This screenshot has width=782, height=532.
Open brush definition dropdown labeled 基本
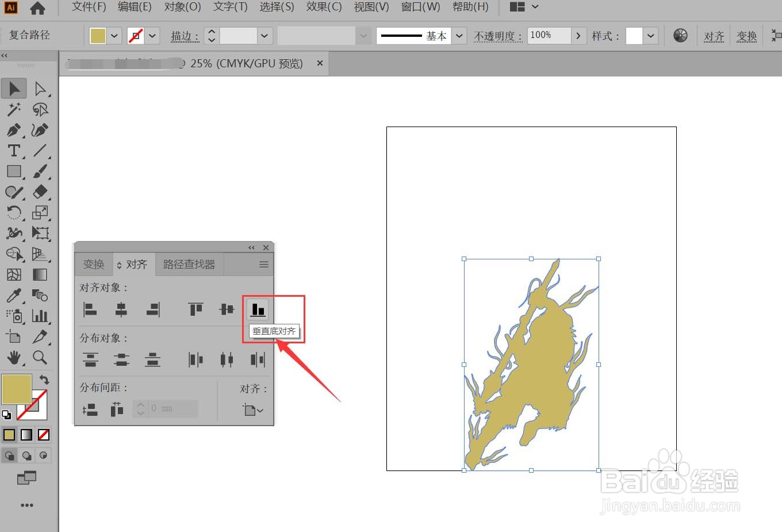[459, 36]
